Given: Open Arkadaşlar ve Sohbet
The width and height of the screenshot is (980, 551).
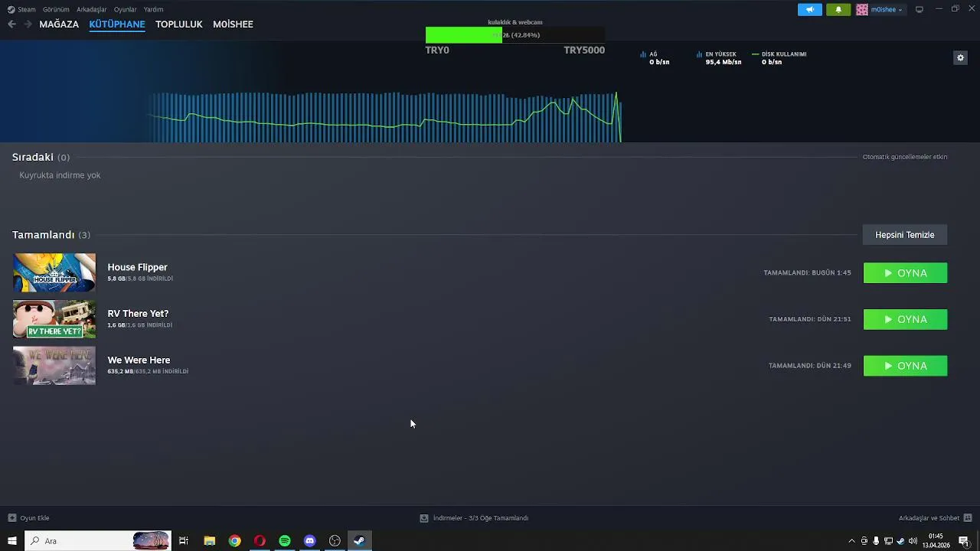Looking at the screenshot, I should point(929,518).
